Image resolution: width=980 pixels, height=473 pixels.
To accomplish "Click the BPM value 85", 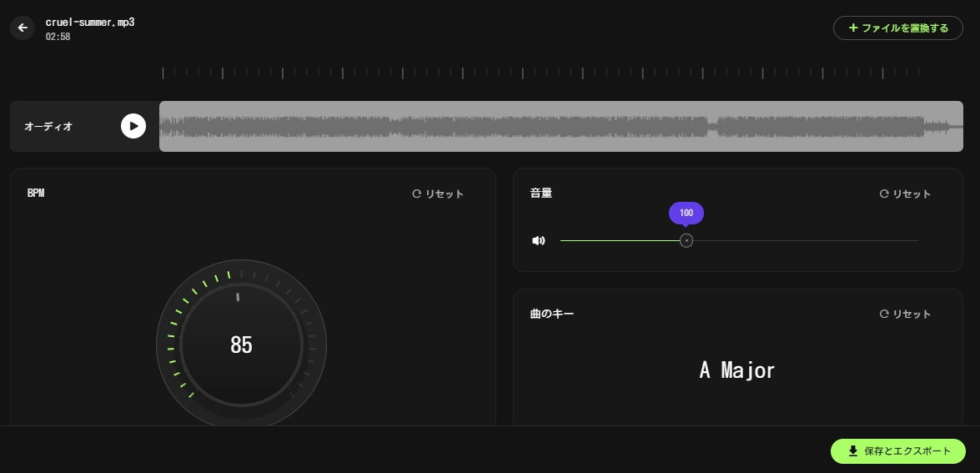I will tap(241, 345).
